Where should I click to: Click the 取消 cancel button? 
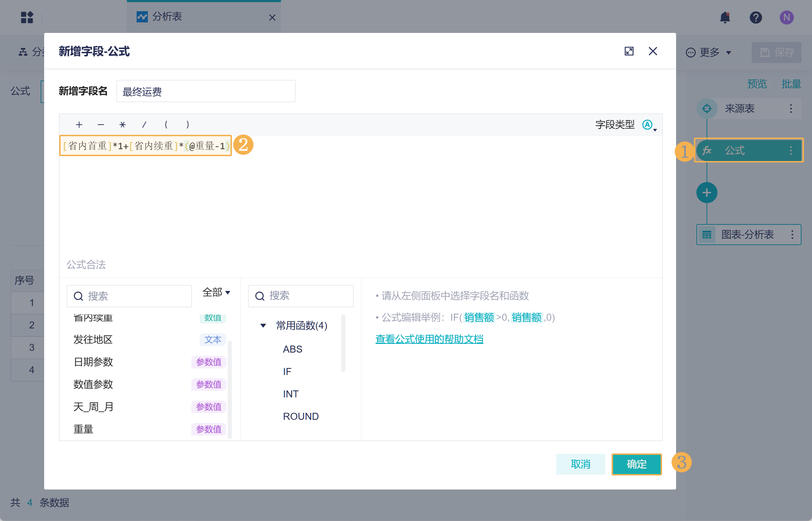coord(580,464)
